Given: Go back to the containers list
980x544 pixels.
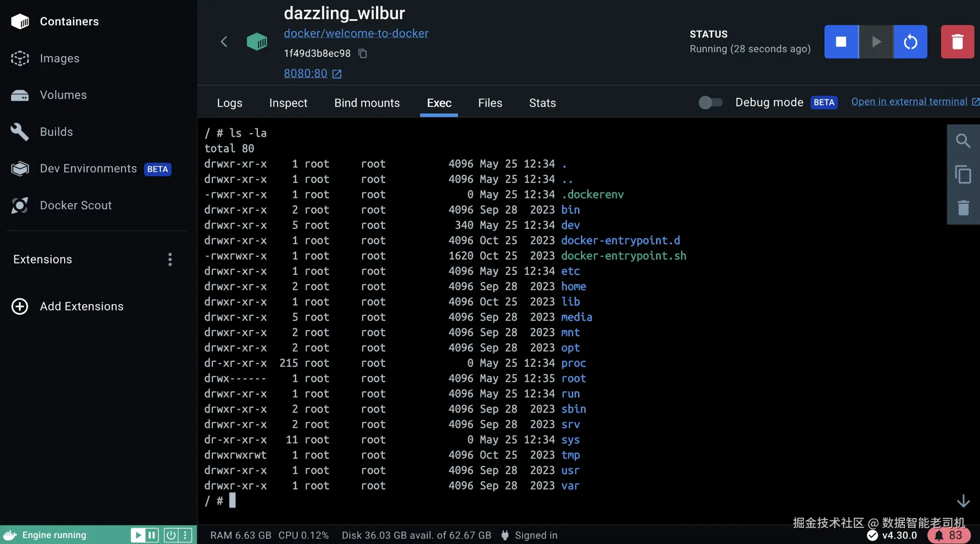Looking at the screenshot, I should click(x=223, y=42).
